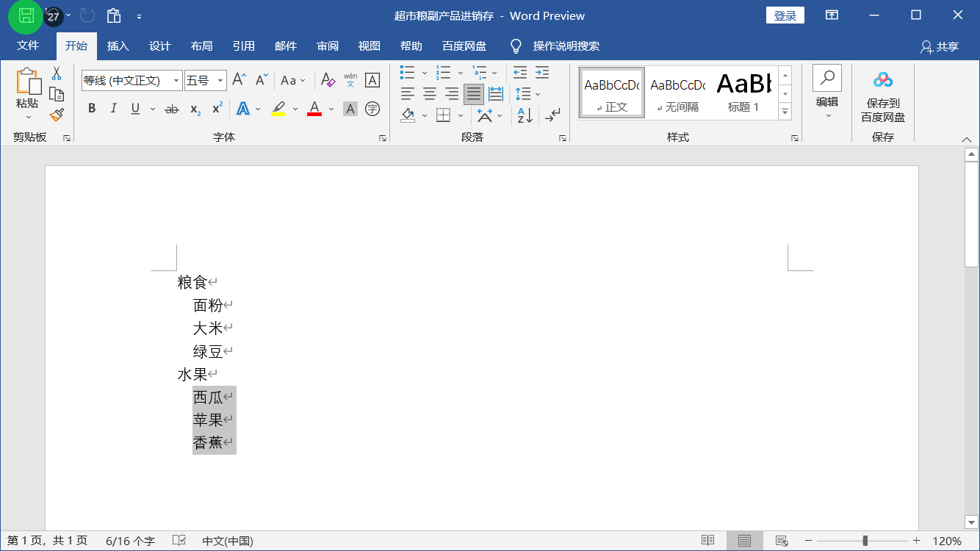Decrease indent of selected paragraphs
980x551 pixels.
520,72
